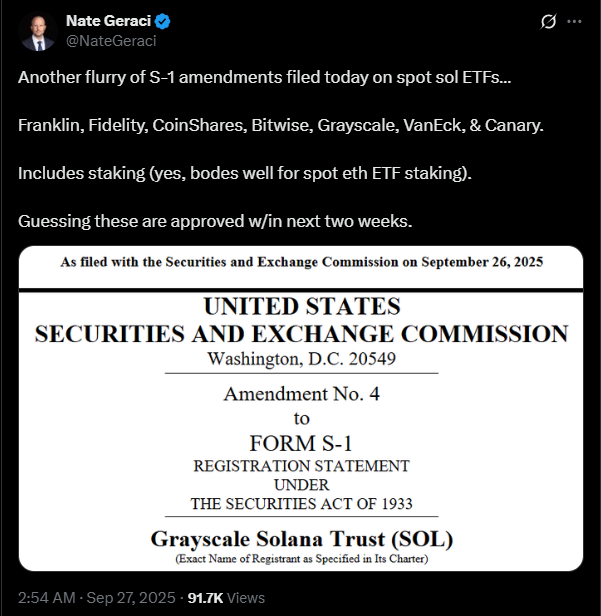Click "Grayscale Solana Trust (SOL)" in the image
Image resolution: width=601 pixels, height=616 pixels.
(x=301, y=540)
